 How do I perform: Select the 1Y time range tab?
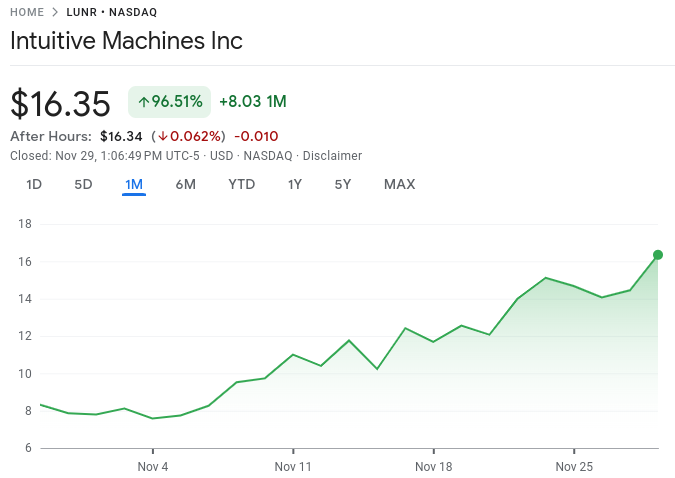(x=294, y=184)
